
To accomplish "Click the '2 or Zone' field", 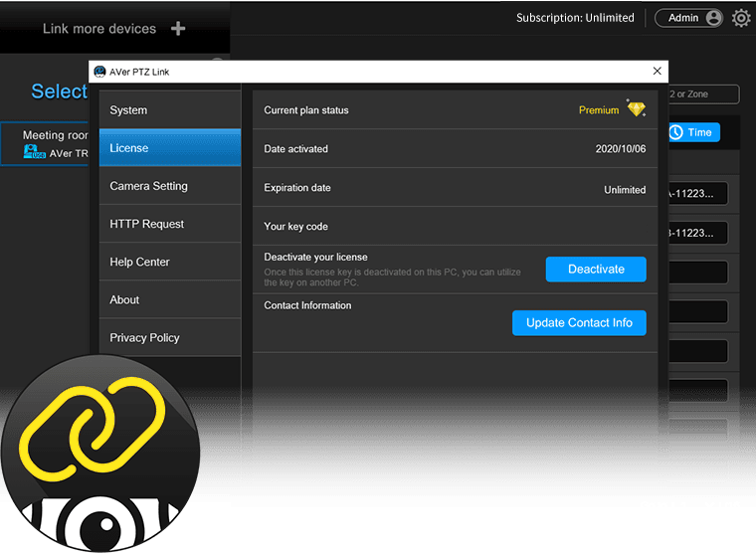I will click(704, 94).
